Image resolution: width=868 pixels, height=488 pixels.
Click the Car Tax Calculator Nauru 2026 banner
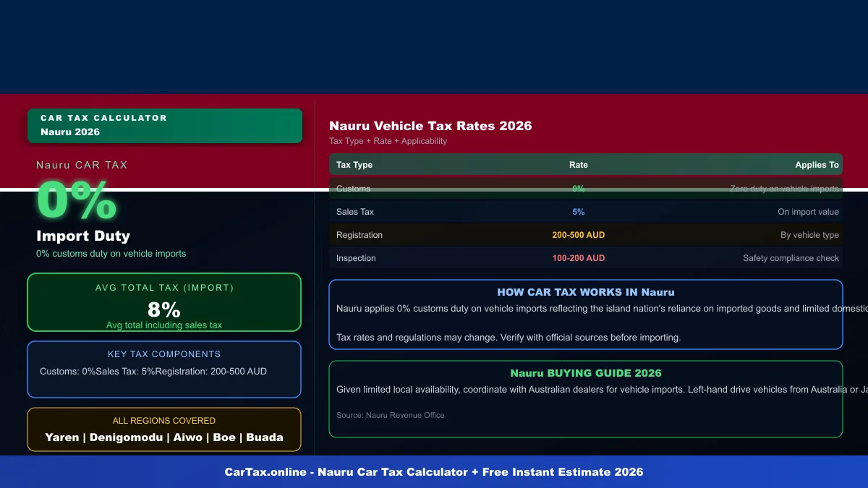point(165,126)
